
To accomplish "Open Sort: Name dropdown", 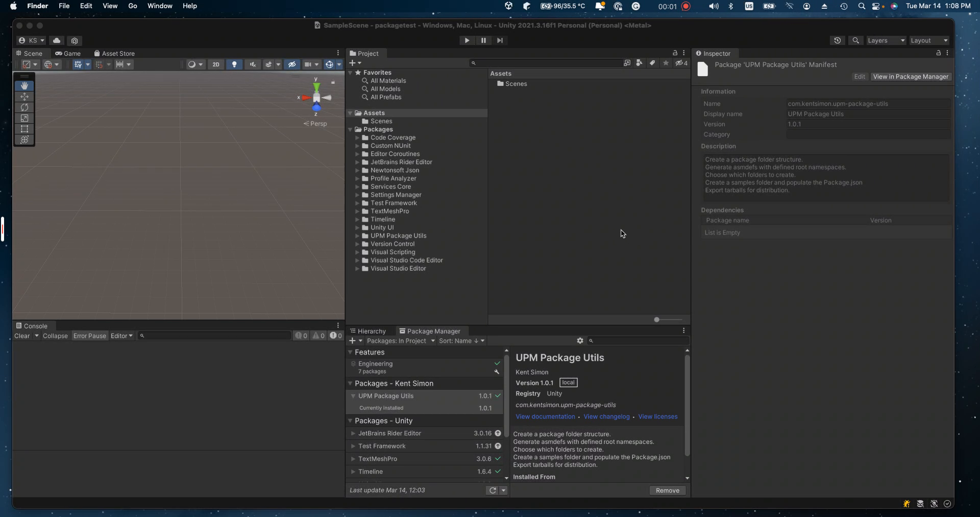I will click(461, 341).
